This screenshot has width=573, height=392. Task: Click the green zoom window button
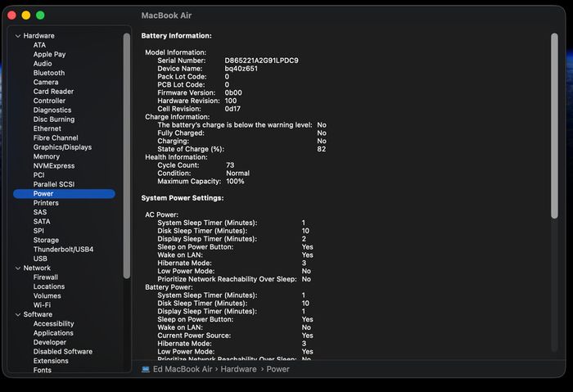(x=40, y=16)
